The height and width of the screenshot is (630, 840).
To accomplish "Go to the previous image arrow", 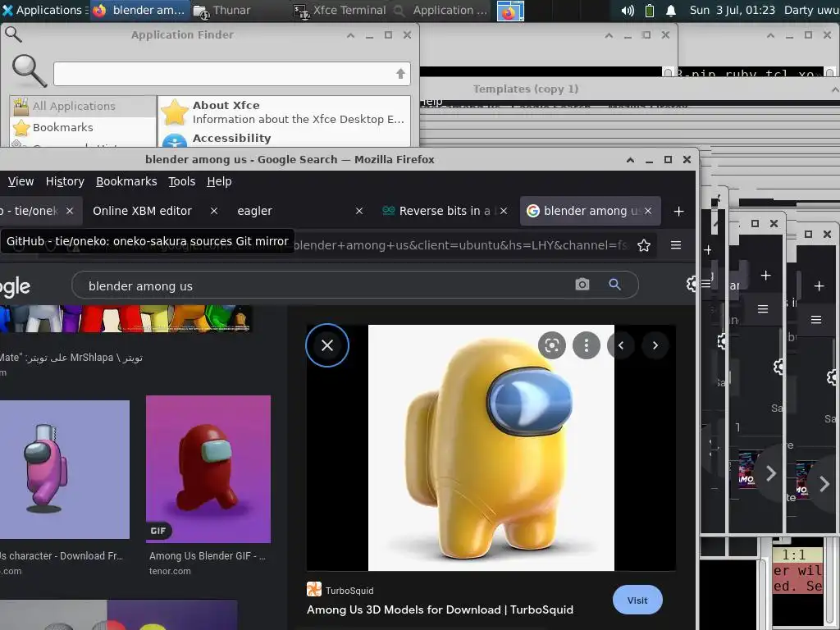I will [x=621, y=345].
